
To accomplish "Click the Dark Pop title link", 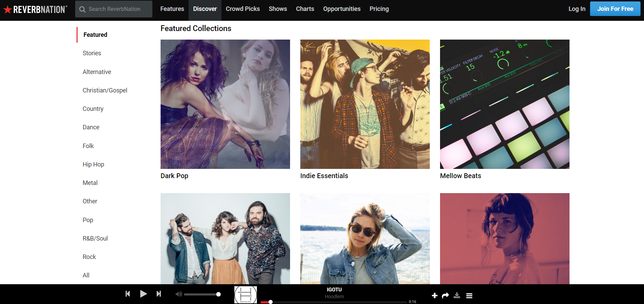I will [174, 176].
